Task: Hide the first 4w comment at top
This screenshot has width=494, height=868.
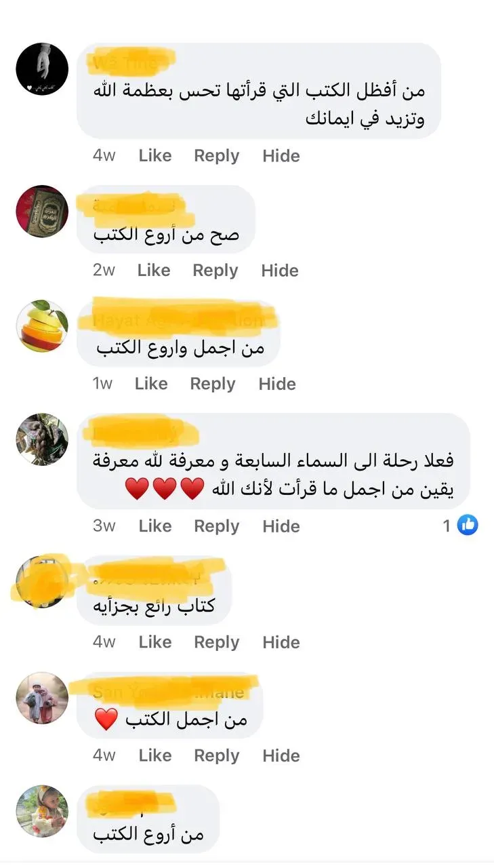Action: 281,155
